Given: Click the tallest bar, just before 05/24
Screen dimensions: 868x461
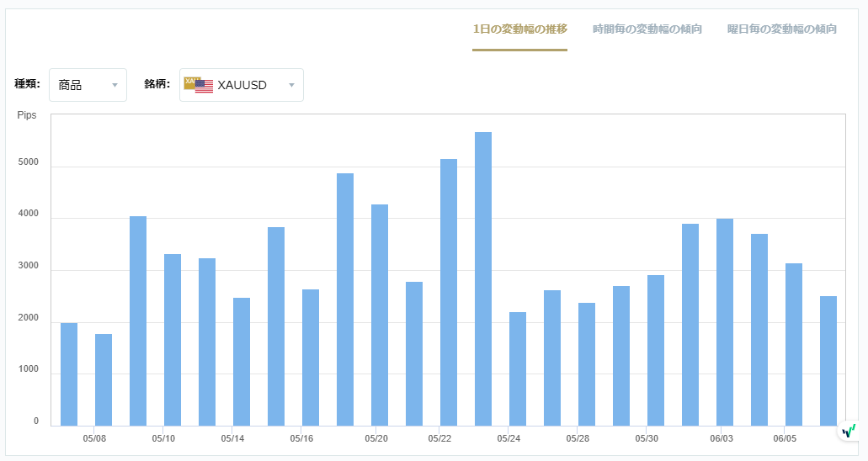Looking at the screenshot, I should tap(483, 279).
